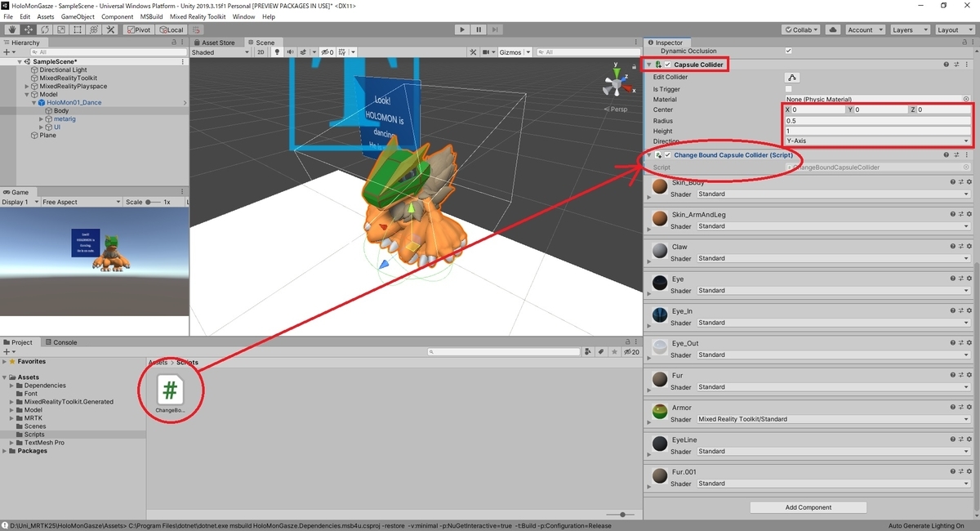The height and width of the screenshot is (531, 980).
Task: Open Component menu
Action: point(118,16)
